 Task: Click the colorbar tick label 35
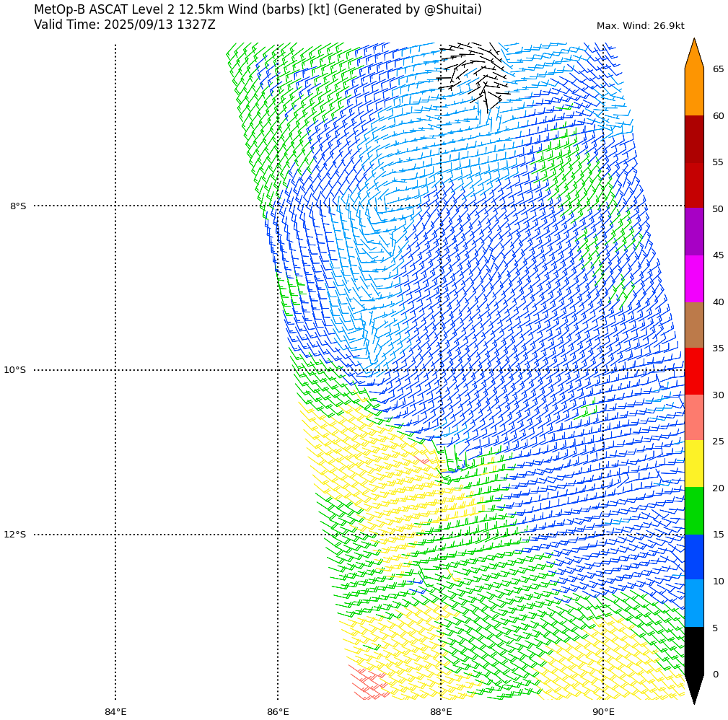click(718, 348)
